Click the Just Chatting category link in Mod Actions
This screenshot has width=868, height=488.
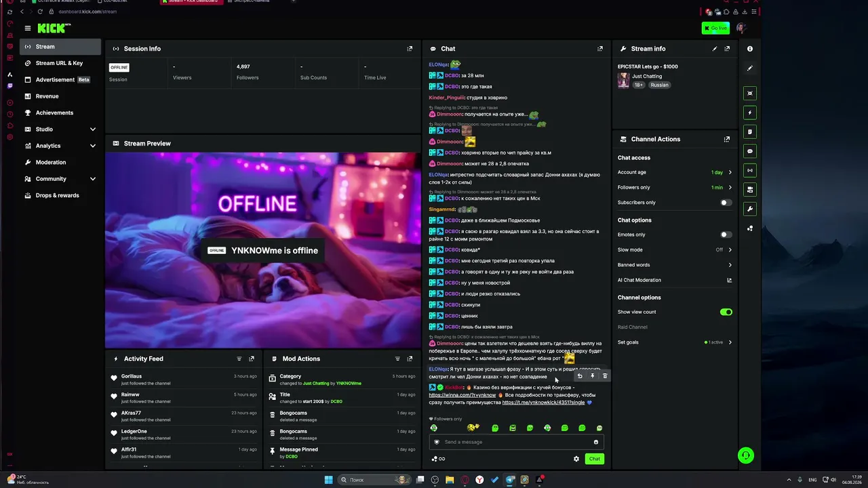(x=316, y=384)
